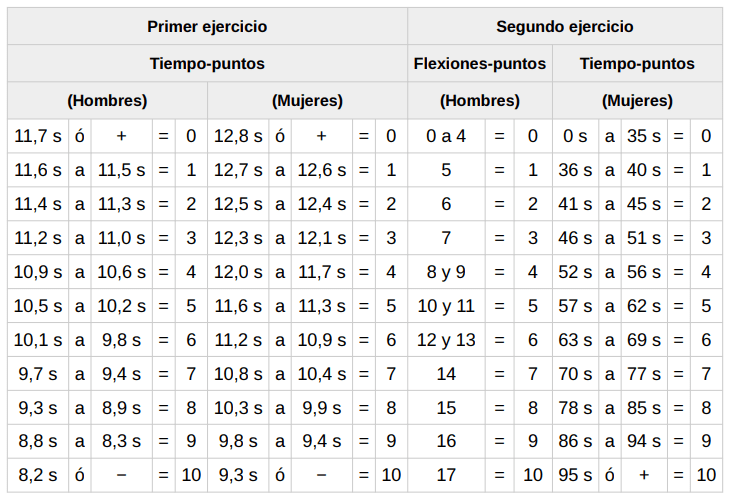Click the cell reading "10,1 s"

[x=38, y=339]
